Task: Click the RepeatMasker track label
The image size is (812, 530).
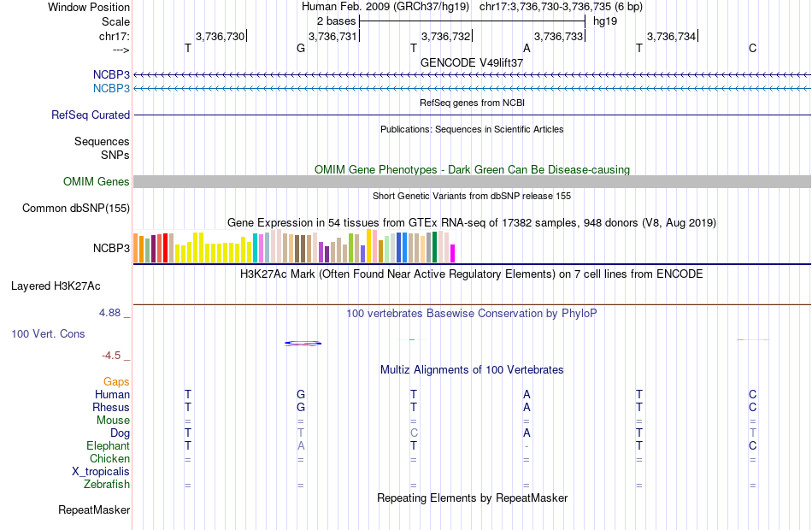Action: [94, 510]
